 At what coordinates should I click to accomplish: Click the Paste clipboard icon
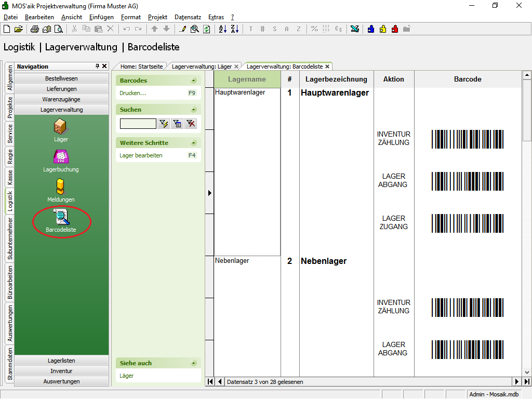point(98,29)
